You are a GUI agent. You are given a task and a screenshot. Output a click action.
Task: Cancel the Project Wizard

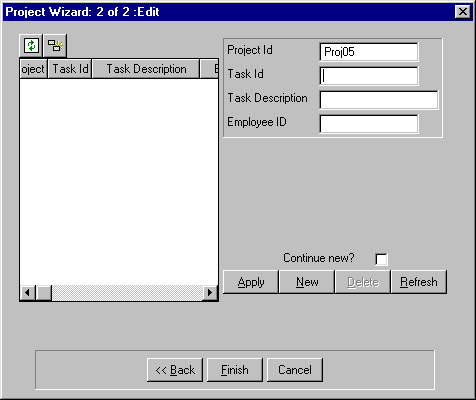pyautogui.click(x=295, y=370)
